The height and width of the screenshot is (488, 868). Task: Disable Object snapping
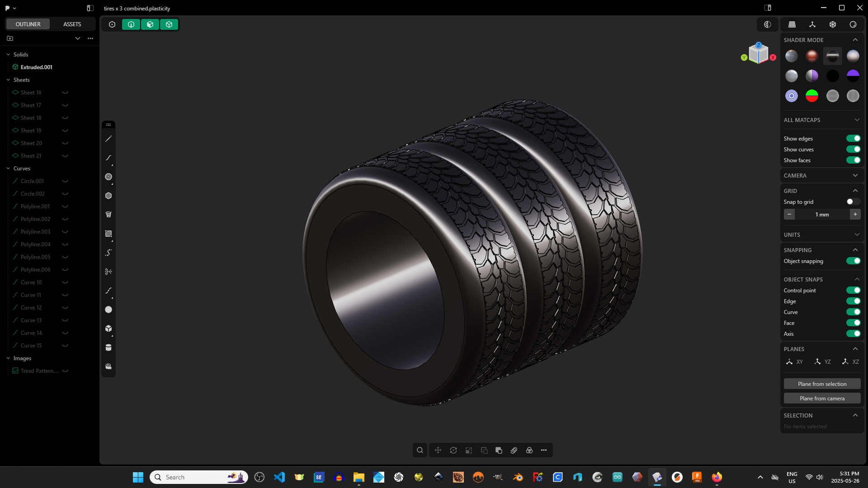pos(853,261)
